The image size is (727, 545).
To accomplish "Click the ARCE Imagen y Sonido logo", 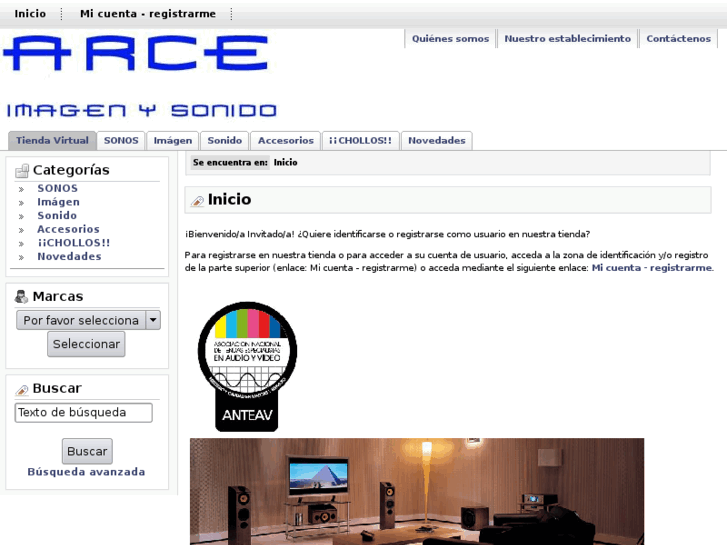I will 140,77.
